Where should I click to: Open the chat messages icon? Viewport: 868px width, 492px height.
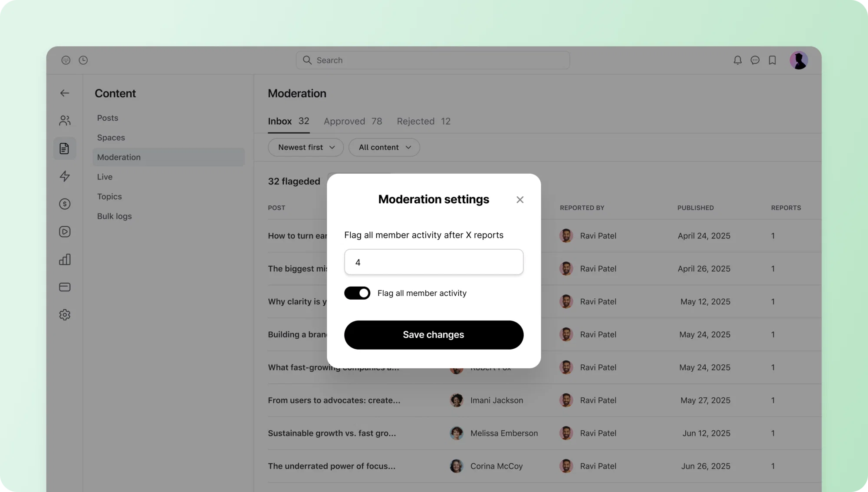tap(755, 60)
